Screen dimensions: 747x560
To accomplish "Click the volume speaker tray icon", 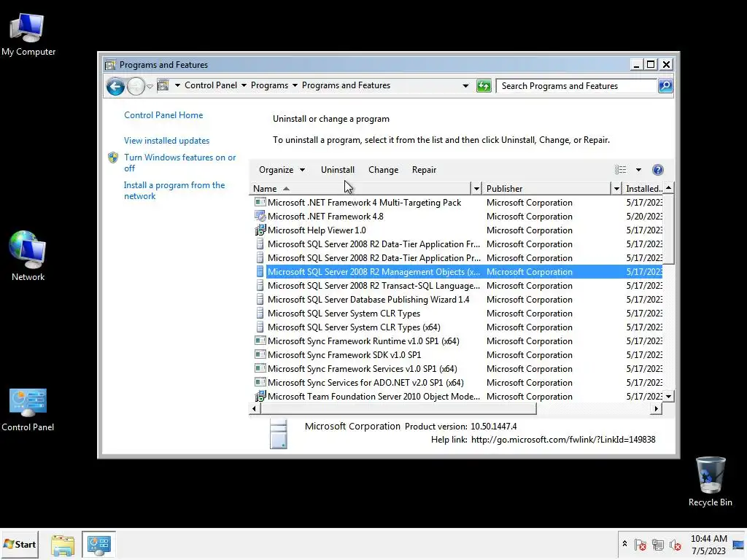I will [x=675, y=545].
